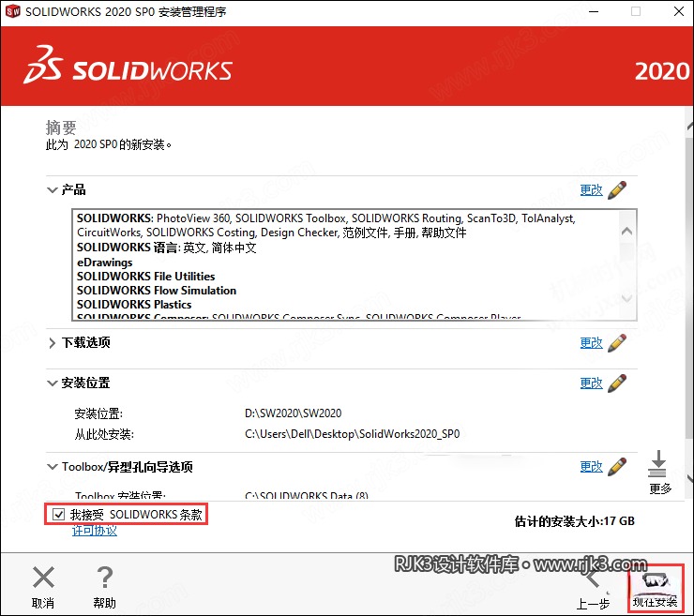The height and width of the screenshot is (616, 694).
Task: Close the installation manager window
Action: 678,11
